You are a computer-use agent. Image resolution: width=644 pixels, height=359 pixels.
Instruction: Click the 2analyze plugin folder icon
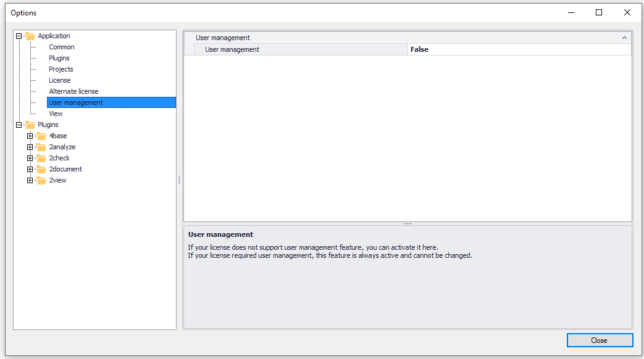pos(41,147)
